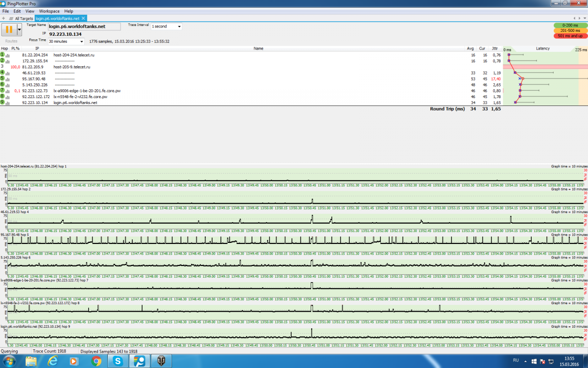The height and width of the screenshot is (368, 588).
Task: Toggle graph icon for hop 4
Action: tap(7, 73)
